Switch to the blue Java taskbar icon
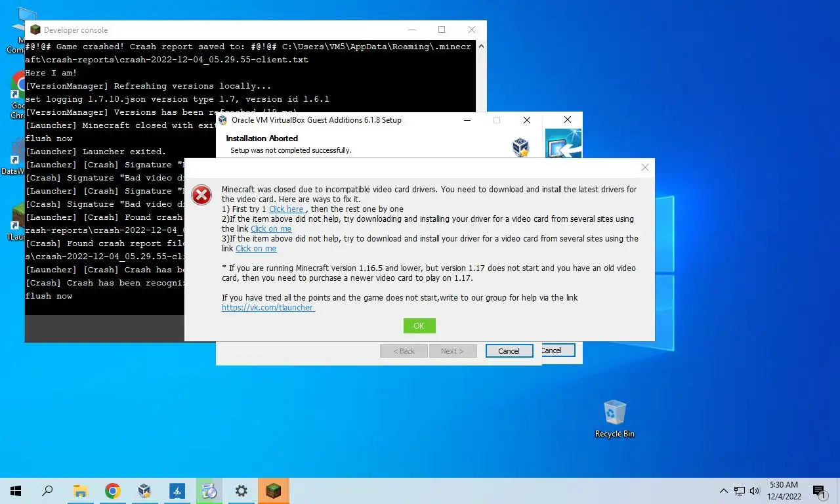 pos(177,491)
